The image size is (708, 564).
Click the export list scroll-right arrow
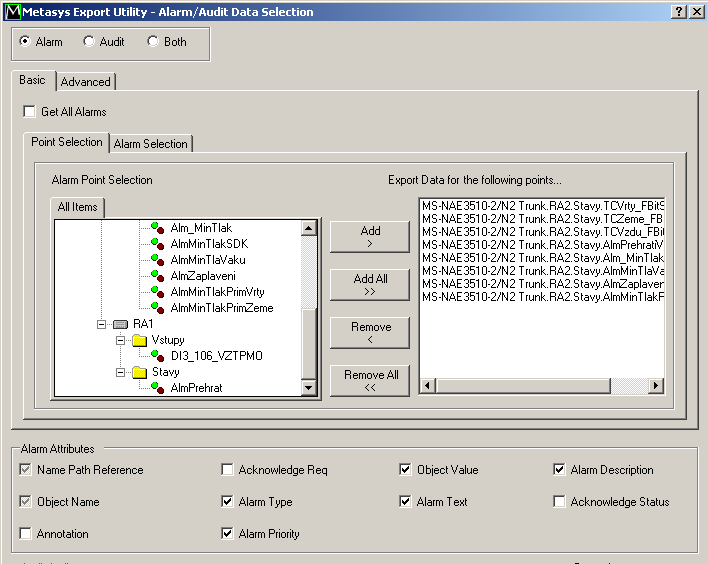tap(656, 386)
